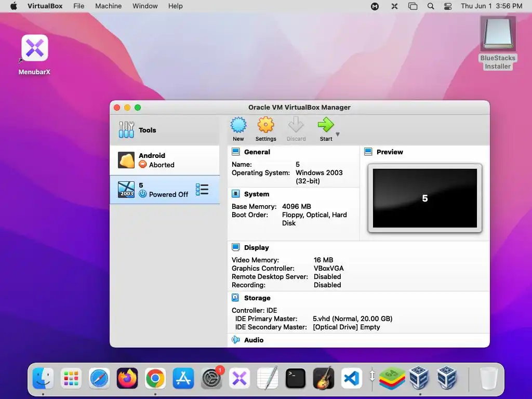Image resolution: width=532 pixels, height=399 pixels.
Task: Open the Trash in the Dock
Action: coord(489,378)
